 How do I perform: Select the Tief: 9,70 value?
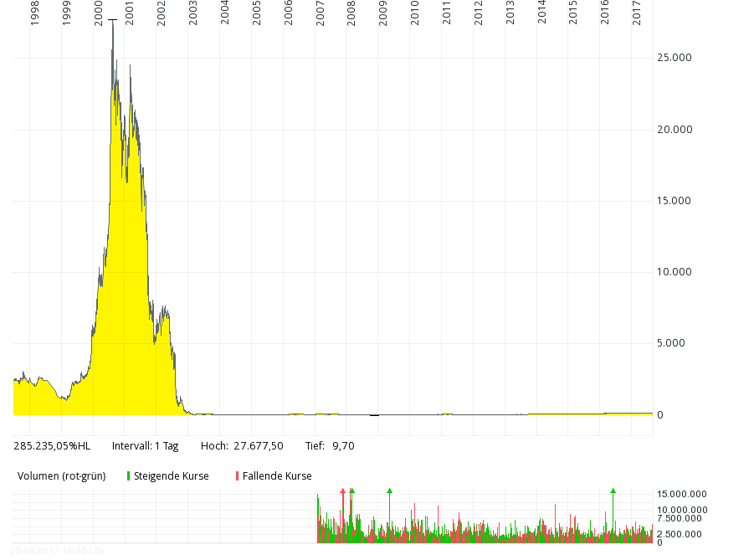coord(330,446)
